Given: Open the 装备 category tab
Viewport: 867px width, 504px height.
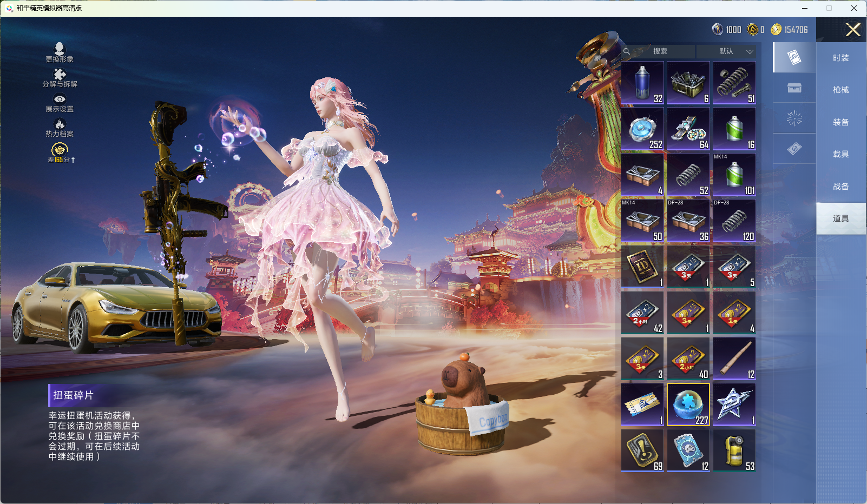Looking at the screenshot, I should (840, 122).
